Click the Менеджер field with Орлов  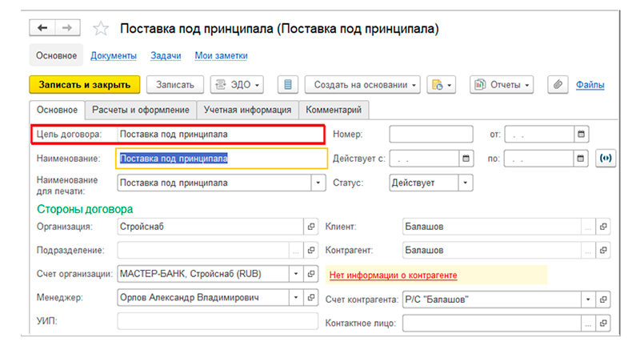[203, 297]
